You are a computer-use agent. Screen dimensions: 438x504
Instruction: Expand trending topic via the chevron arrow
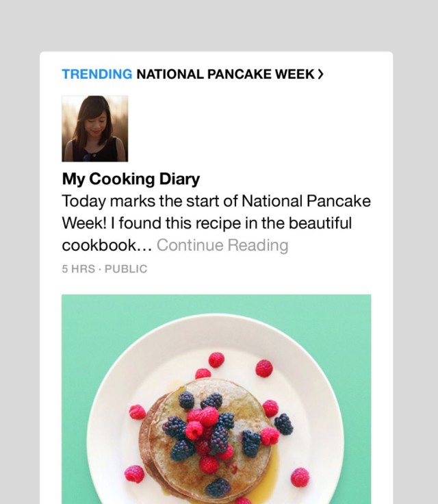coord(321,74)
